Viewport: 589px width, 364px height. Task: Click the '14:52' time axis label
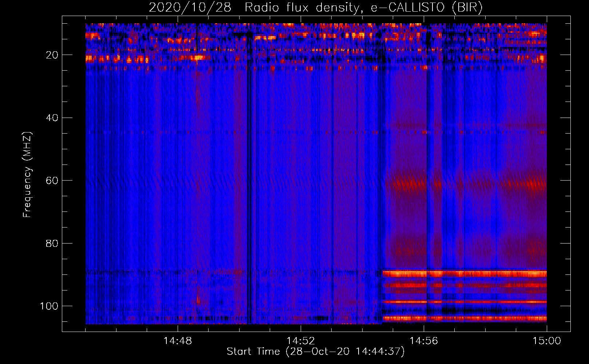point(301,341)
